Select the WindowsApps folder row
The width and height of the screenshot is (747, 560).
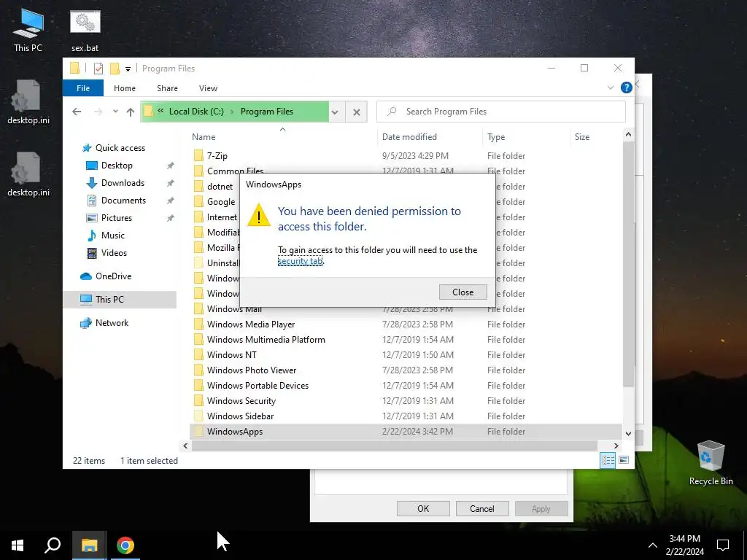(406, 432)
